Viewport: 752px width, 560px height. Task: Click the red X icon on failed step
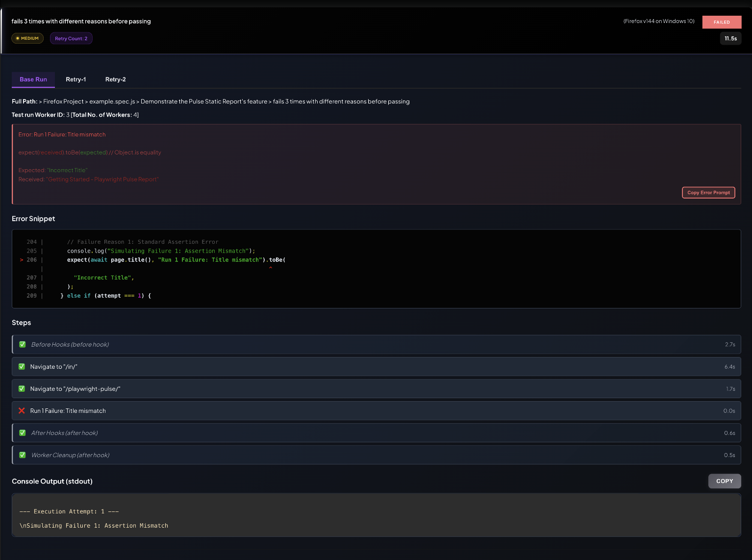coord(22,410)
